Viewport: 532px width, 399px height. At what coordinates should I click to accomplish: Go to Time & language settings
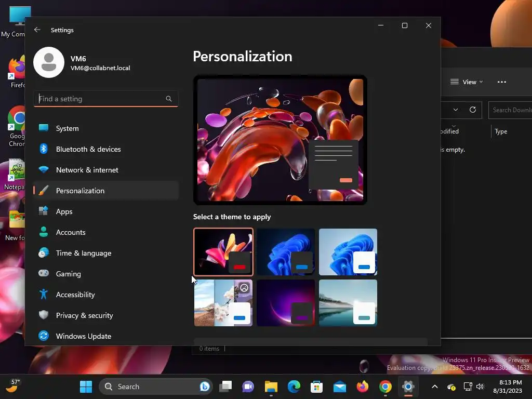106,253
